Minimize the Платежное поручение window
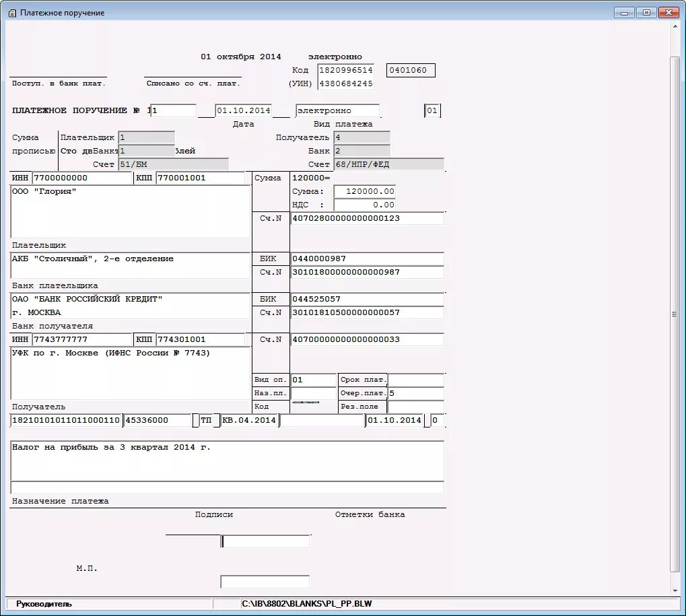The width and height of the screenshot is (686, 616). 624,13
